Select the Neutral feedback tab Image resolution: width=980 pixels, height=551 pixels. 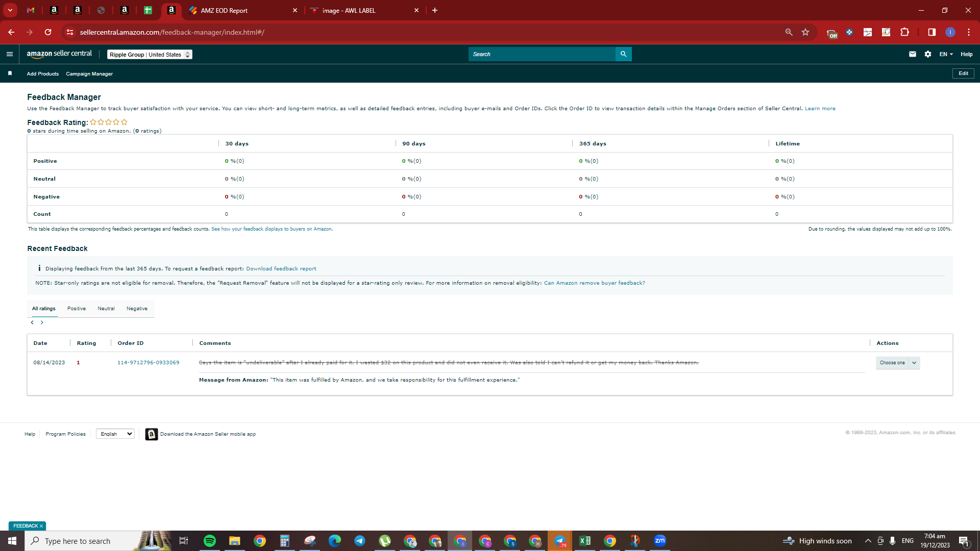click(106, 309)
